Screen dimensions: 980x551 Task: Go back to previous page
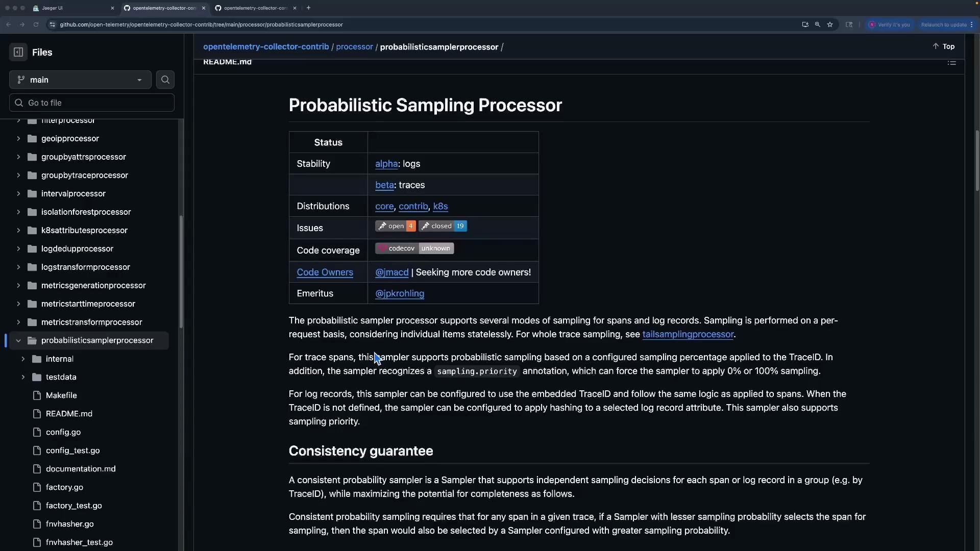9,24
